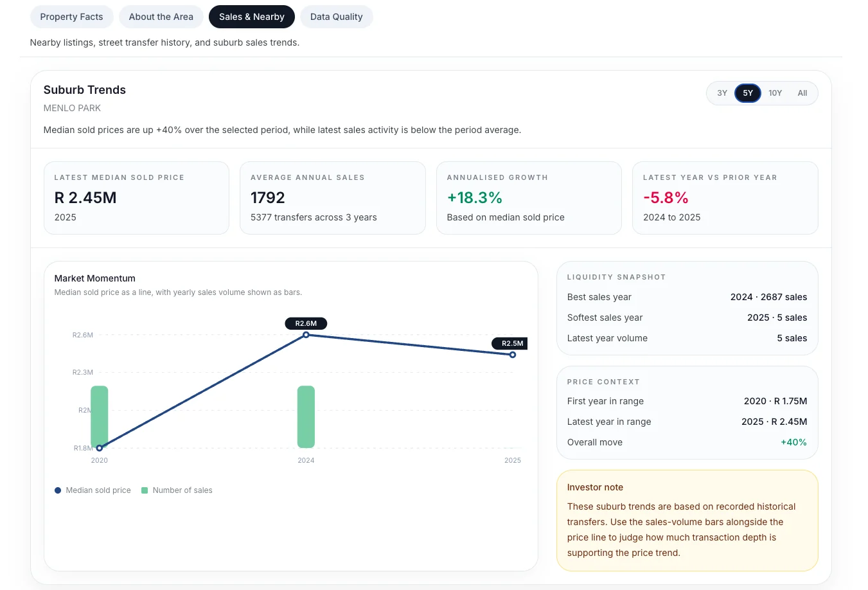Screen dimensions: 868x590
Task: Click the '2020 · R 1.75M' first year value
Action: pyautogui.click(x=775, y=401)
